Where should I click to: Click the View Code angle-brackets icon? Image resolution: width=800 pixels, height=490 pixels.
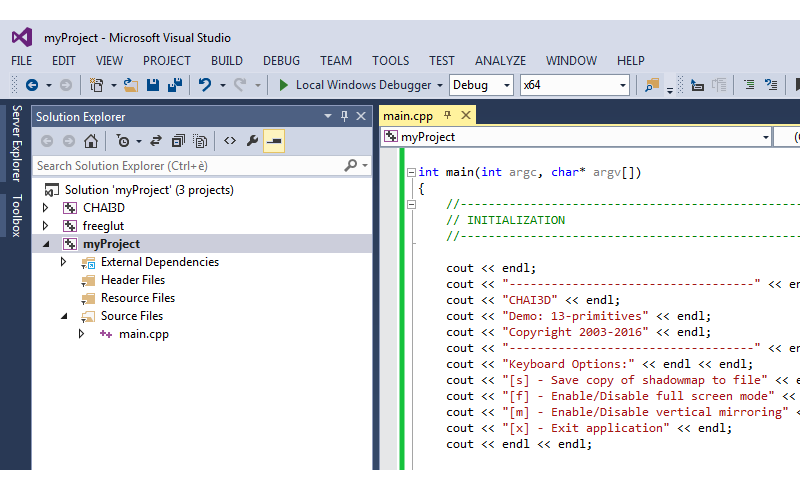coord(230,141)
